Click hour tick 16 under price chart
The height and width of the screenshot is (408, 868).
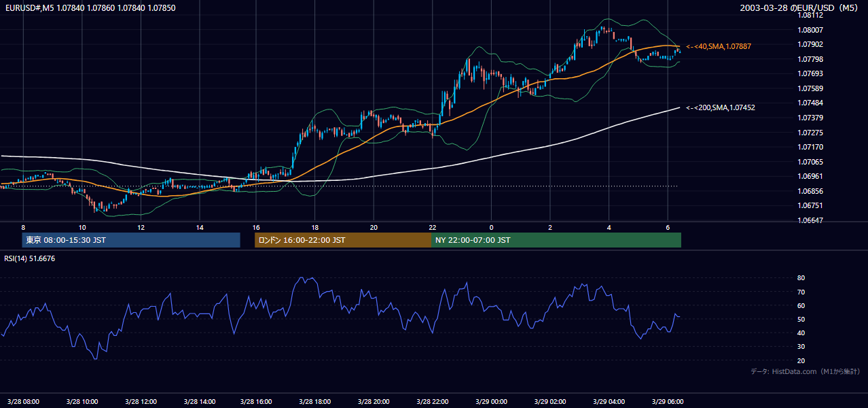[x=256, y=226]
